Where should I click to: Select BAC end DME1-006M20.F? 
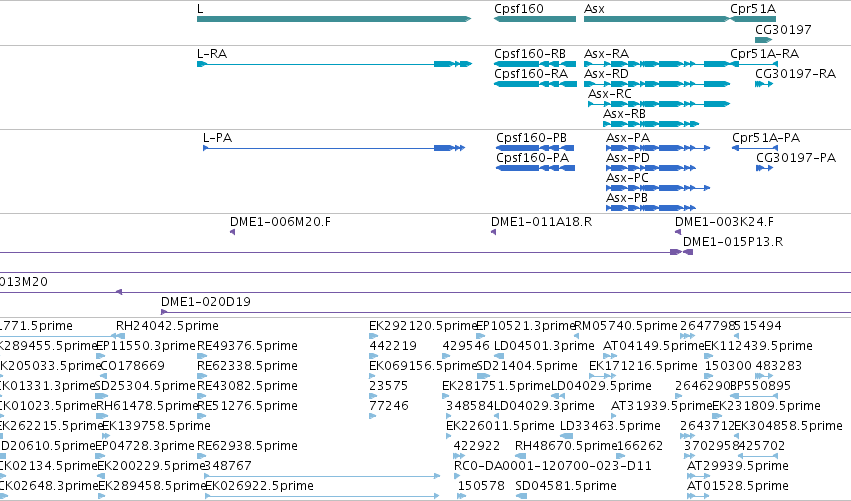[232, 232]
